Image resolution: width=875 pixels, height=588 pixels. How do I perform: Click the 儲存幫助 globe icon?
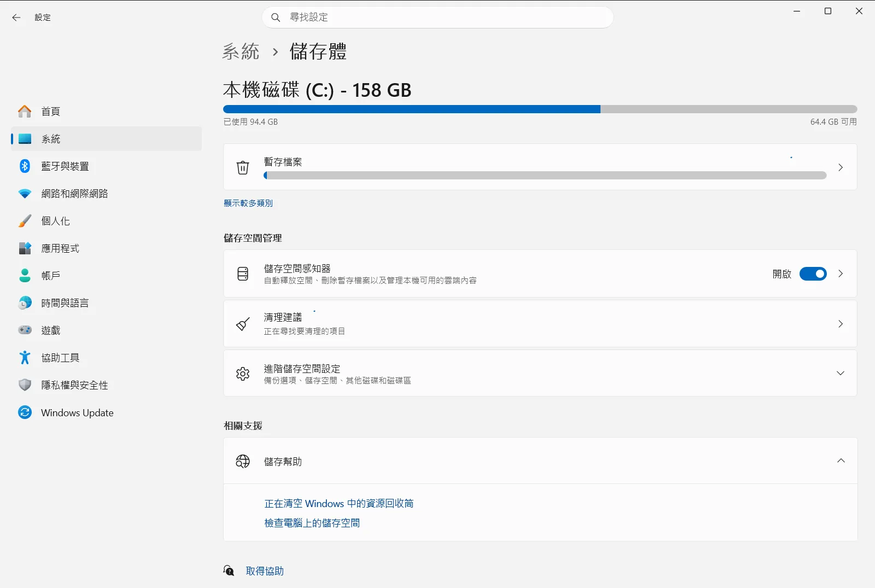tap(243, 461)
